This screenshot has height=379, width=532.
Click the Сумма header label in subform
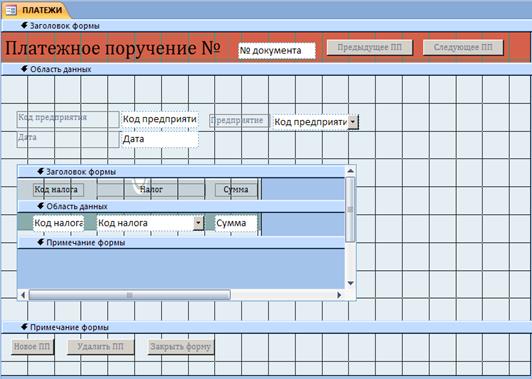point(236,190)
